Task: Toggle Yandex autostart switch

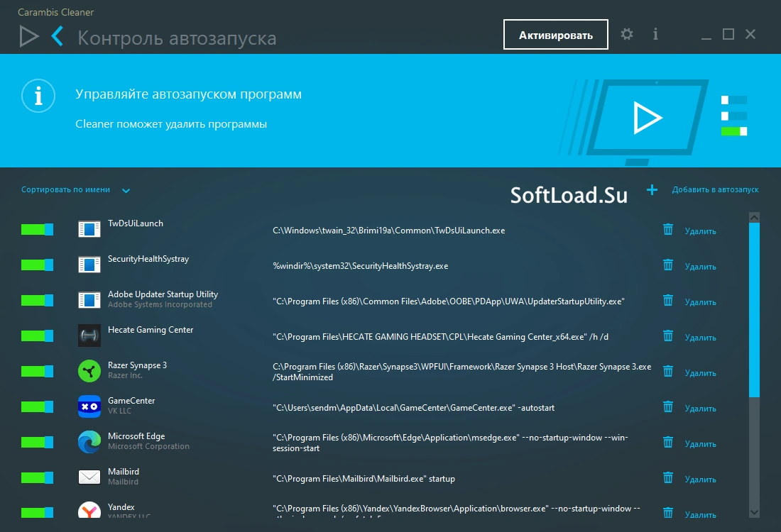Action: 38,513
